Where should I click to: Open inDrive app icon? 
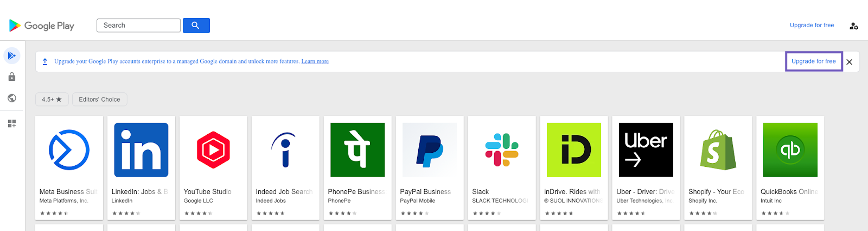point(574,150)
